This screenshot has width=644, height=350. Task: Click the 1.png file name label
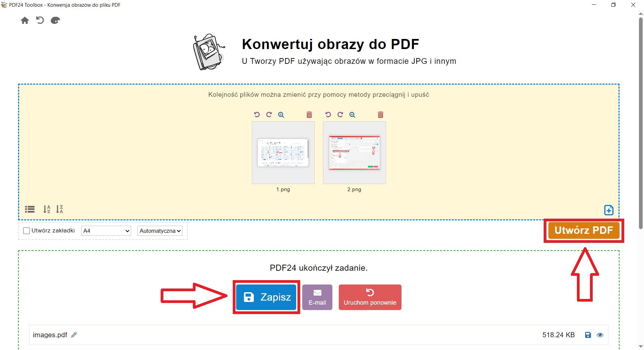pos(283,189)
